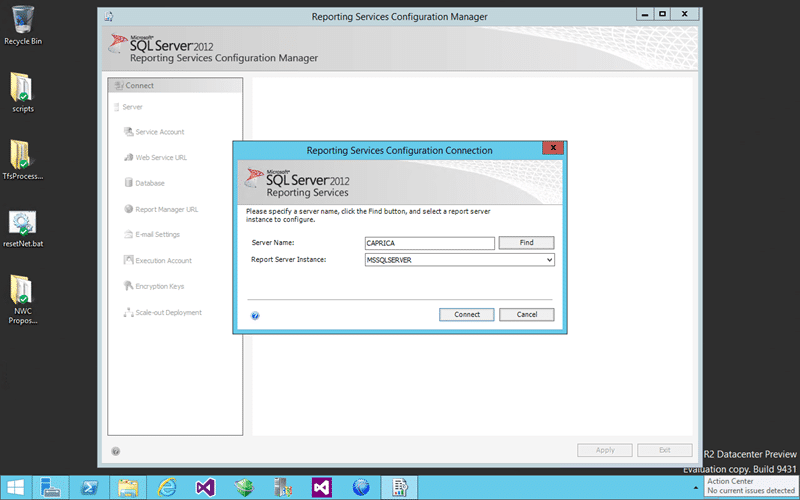Open Server Manager from the taskbar

[50, 487]
